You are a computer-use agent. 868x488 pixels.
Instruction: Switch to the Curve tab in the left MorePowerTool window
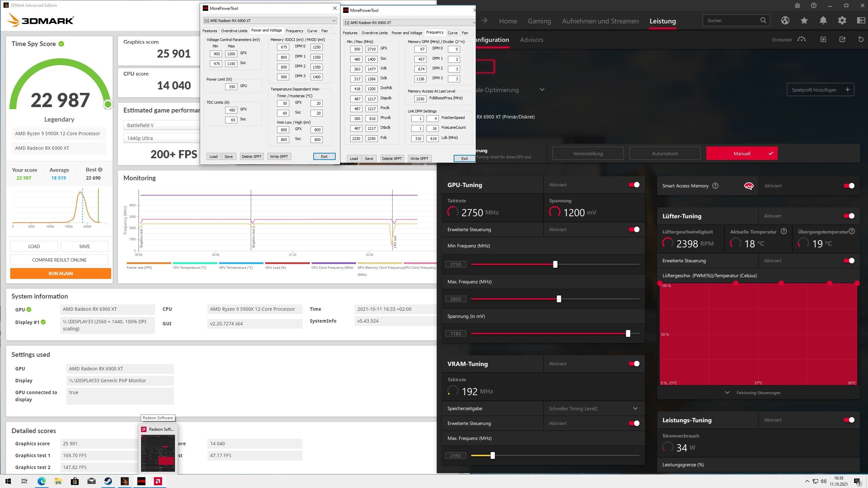tap(312, 31)
